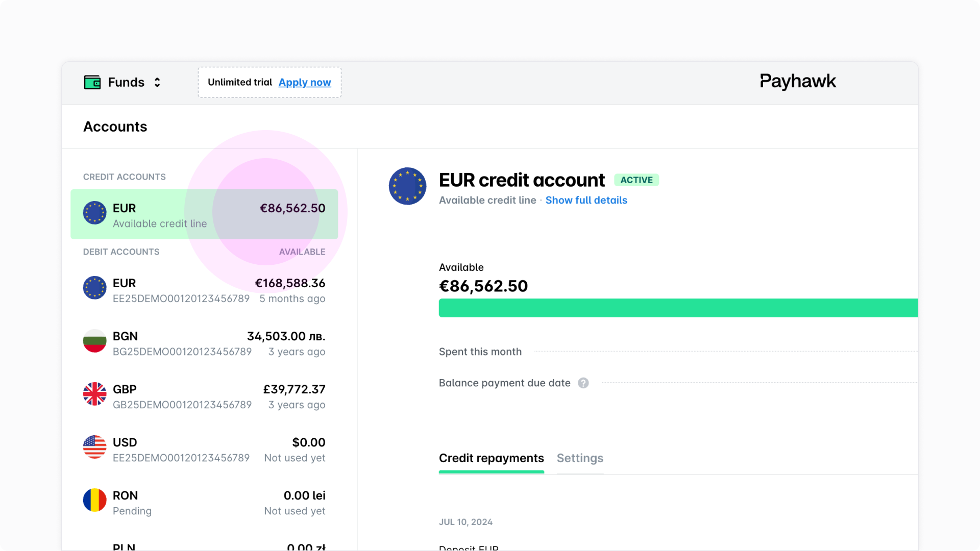Image resolution: width=980 pixels, height=551 pixels.
Task: Click the green available credit progress bar
Action: coord(678,308)
